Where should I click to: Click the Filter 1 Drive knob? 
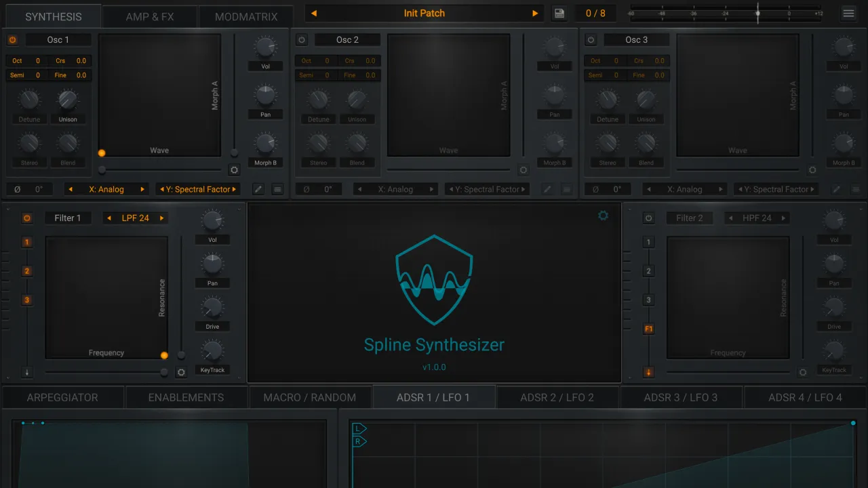click(212, 307)
